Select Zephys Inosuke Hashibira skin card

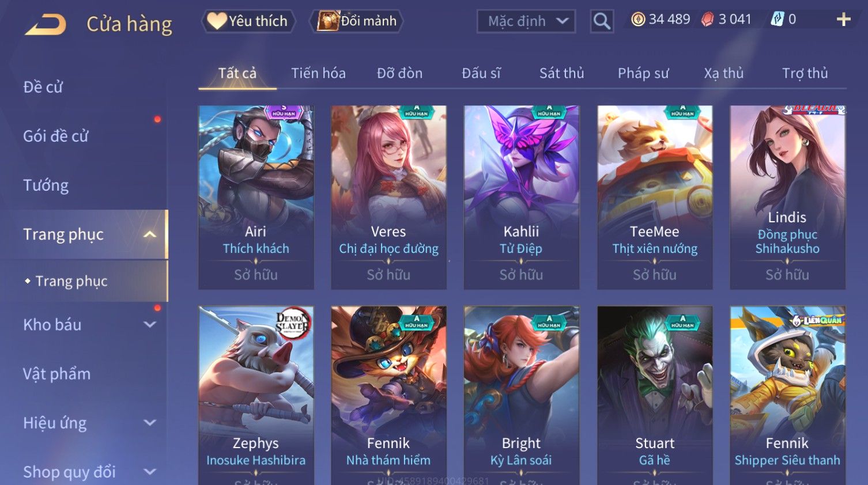click(x=256, y=395)
